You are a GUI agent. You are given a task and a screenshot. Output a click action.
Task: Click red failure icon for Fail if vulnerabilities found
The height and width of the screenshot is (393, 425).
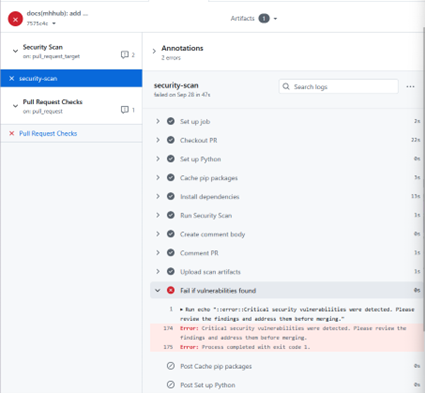click(171, 290)
